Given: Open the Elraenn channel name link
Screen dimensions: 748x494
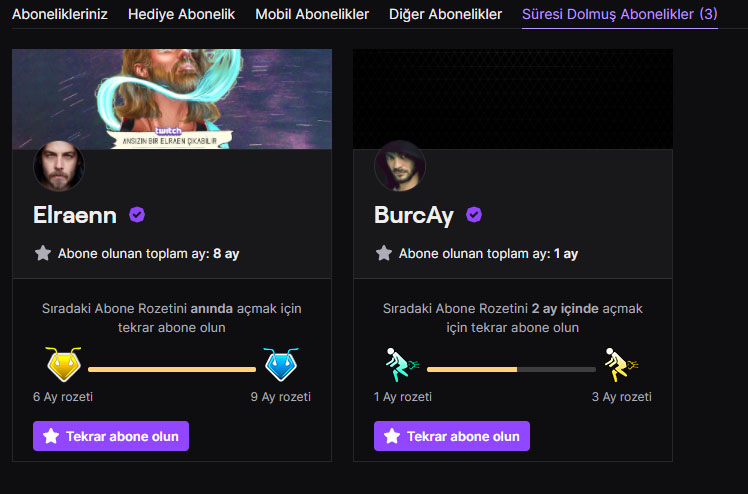Looking at the screenshot, I should 75,215.
